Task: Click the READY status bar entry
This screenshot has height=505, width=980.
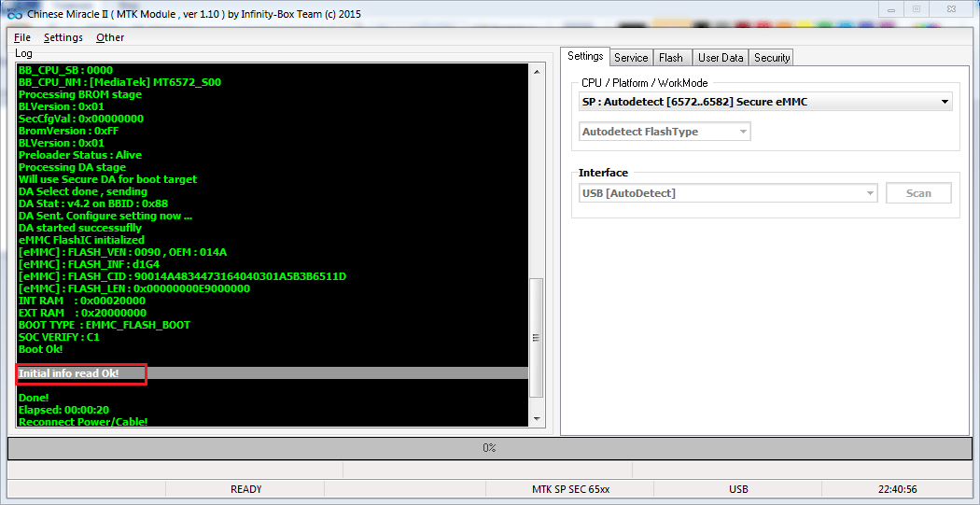Action: pos(245,489)
